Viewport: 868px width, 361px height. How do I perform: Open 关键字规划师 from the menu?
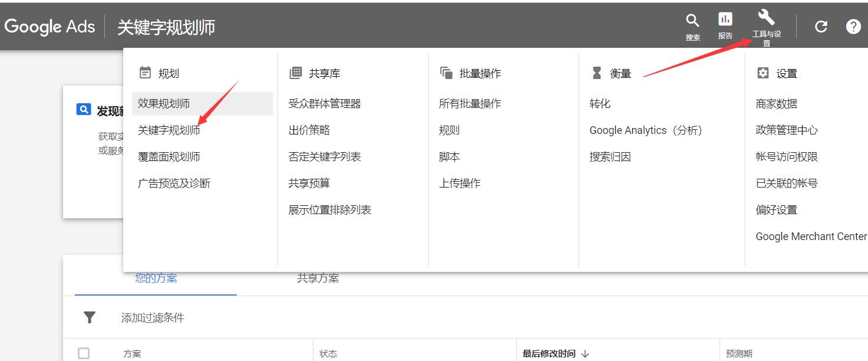(169, 130)
